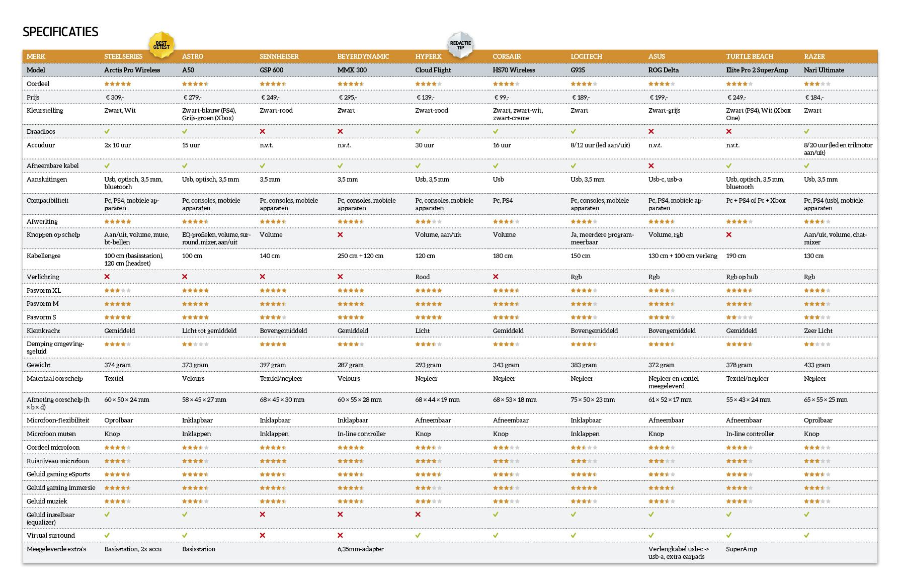Select Beyerdynamic's star rating in Oordeel microfoon row
Viewport: 900px width, 588px height.
click(351, 448)
